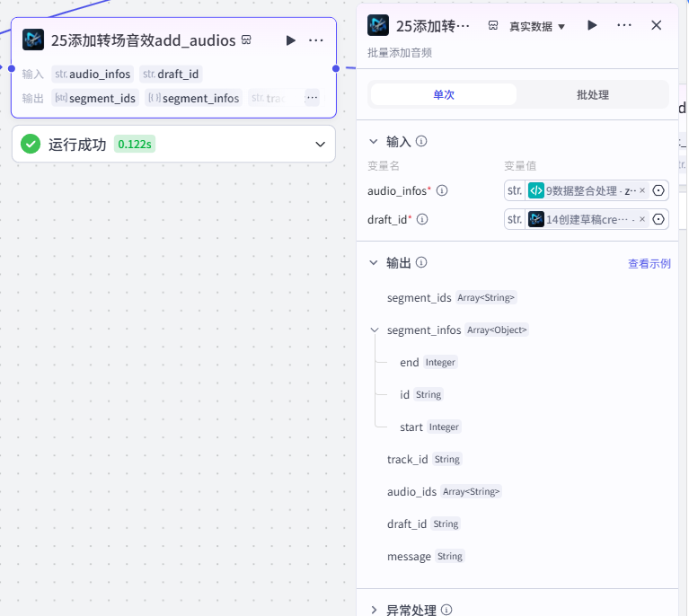The height and width of the screenshot is (616, 689).
Task: Open the node card's three-dot menu
Action: tap(316, 40)
